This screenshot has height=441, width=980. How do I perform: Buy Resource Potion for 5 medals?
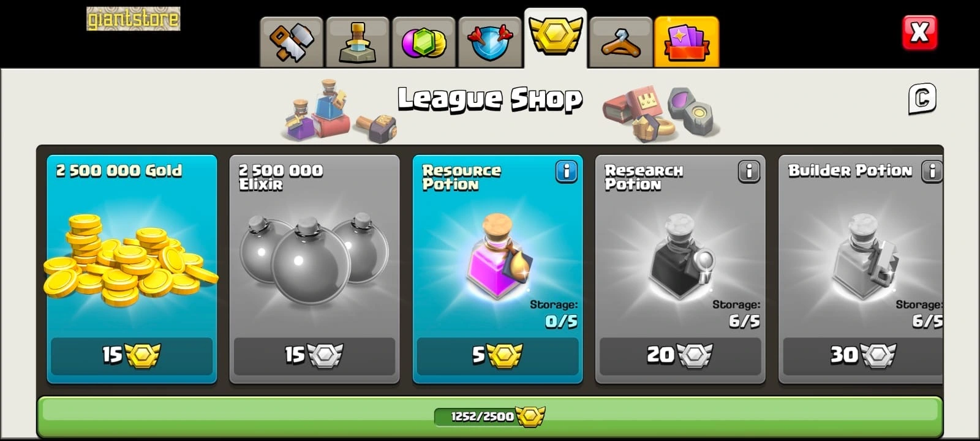point(497,355)
